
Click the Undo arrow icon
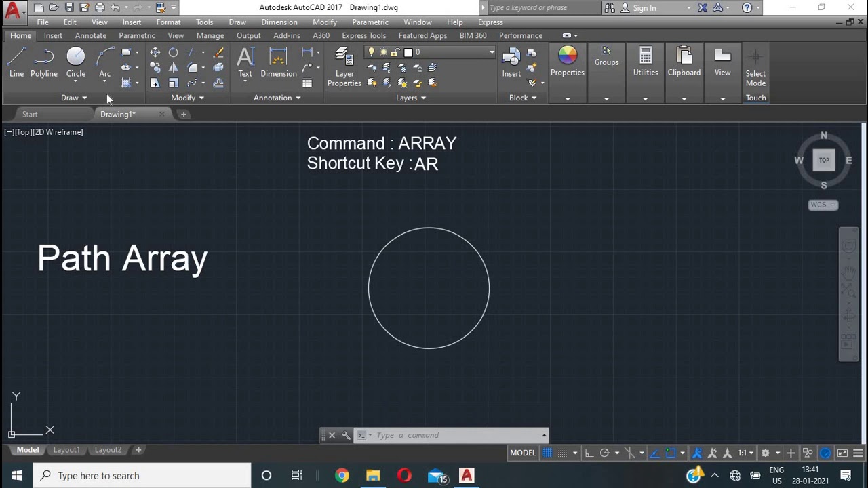(x=115, y=7)
